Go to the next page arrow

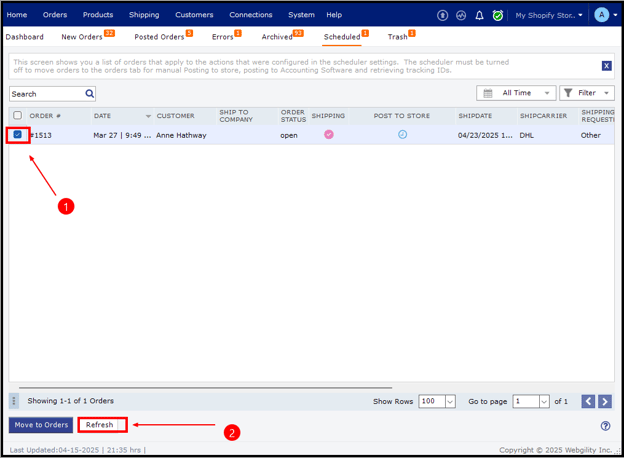click(604, 401)
